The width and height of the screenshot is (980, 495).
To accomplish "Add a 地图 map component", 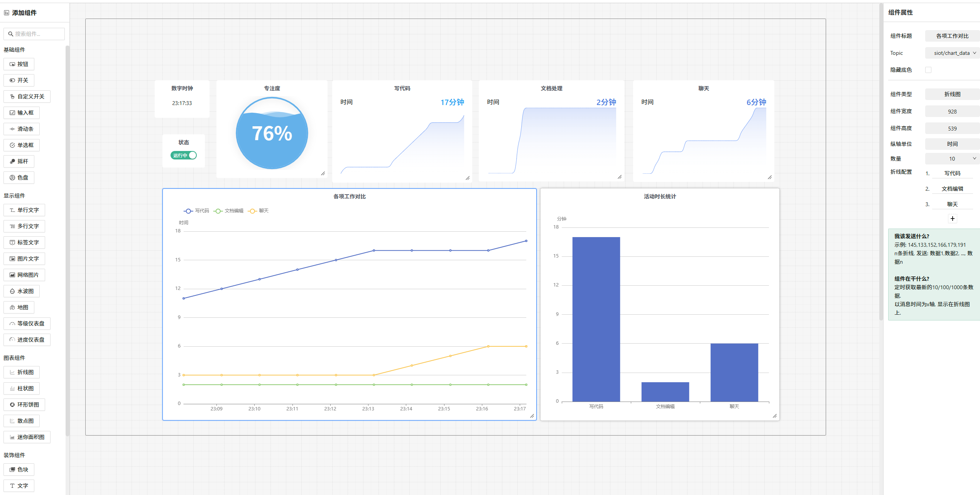I will coord(19,307).
